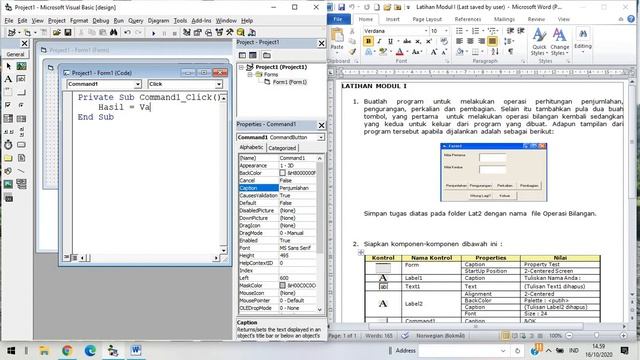Select the Line control in the toolbox

(x=21, y=171)
